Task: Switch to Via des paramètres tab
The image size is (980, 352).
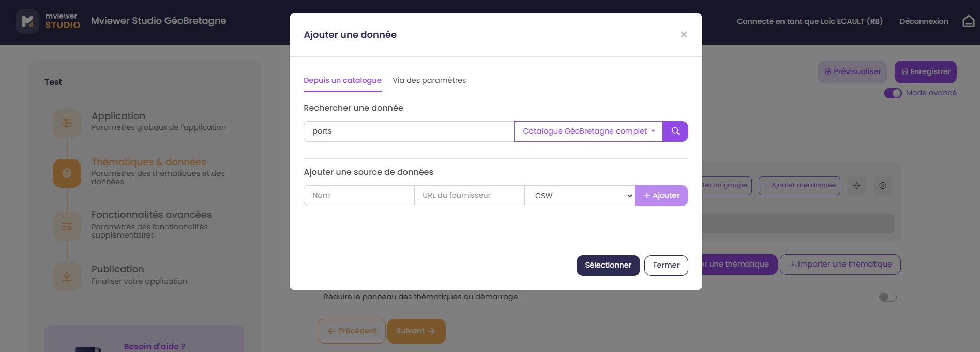Action: (429, 80)
